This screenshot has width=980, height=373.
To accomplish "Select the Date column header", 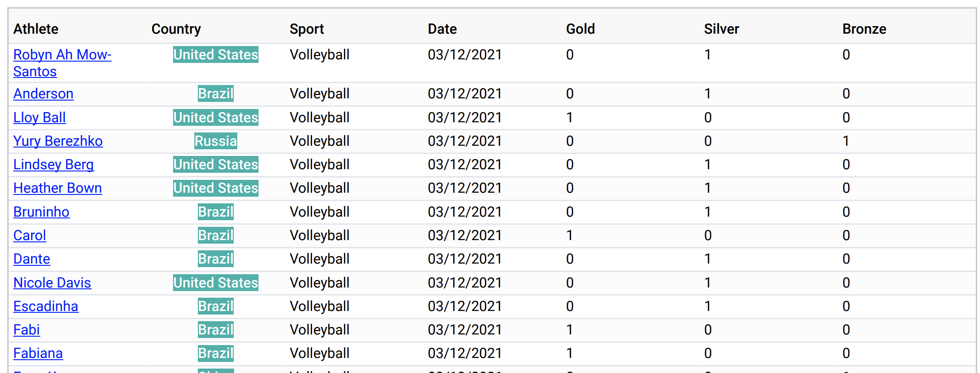I will click(442, 29).
